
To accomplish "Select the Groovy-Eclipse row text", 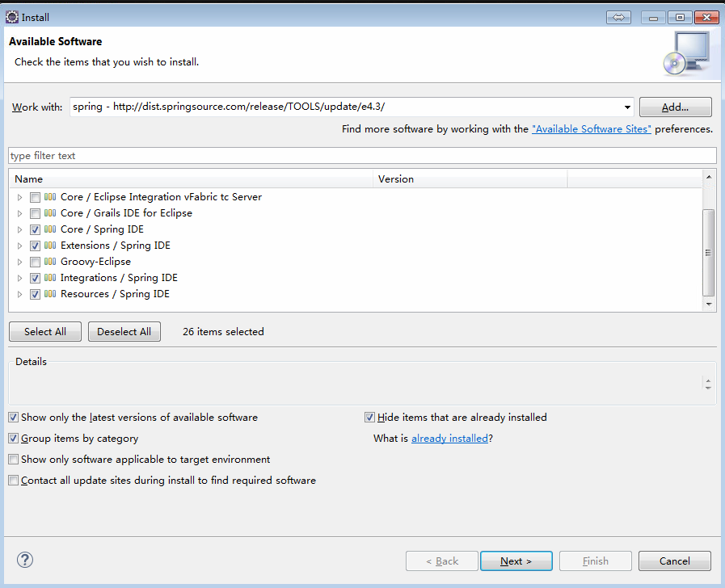I will (95, 262).
